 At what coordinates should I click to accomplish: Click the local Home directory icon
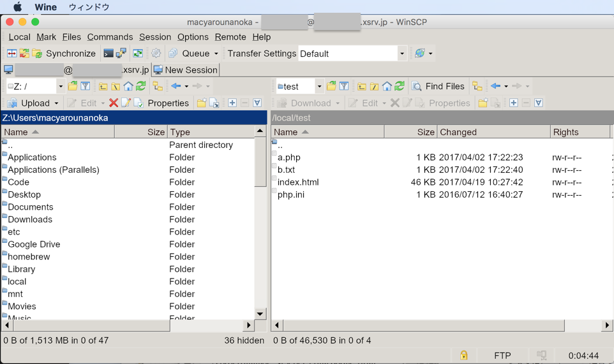pos(128,86)
